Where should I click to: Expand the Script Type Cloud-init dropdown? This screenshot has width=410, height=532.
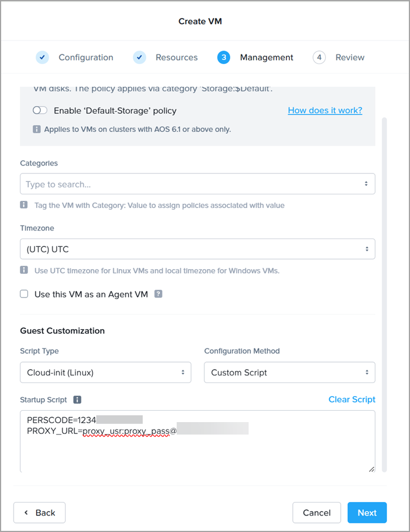pyautogui.click(x=105, y=372)
